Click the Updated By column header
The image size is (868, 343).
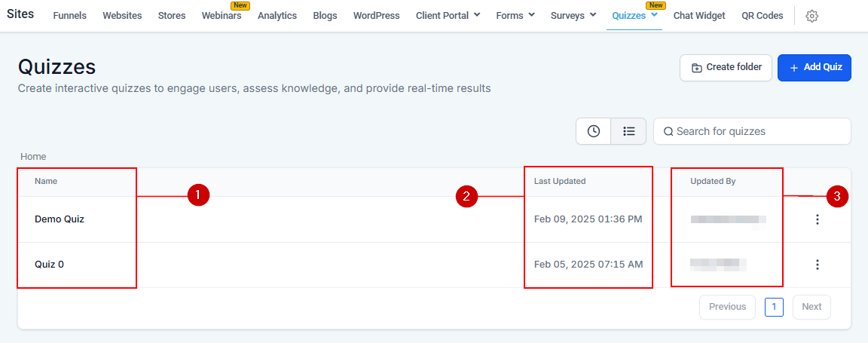(x=713, y=181)
